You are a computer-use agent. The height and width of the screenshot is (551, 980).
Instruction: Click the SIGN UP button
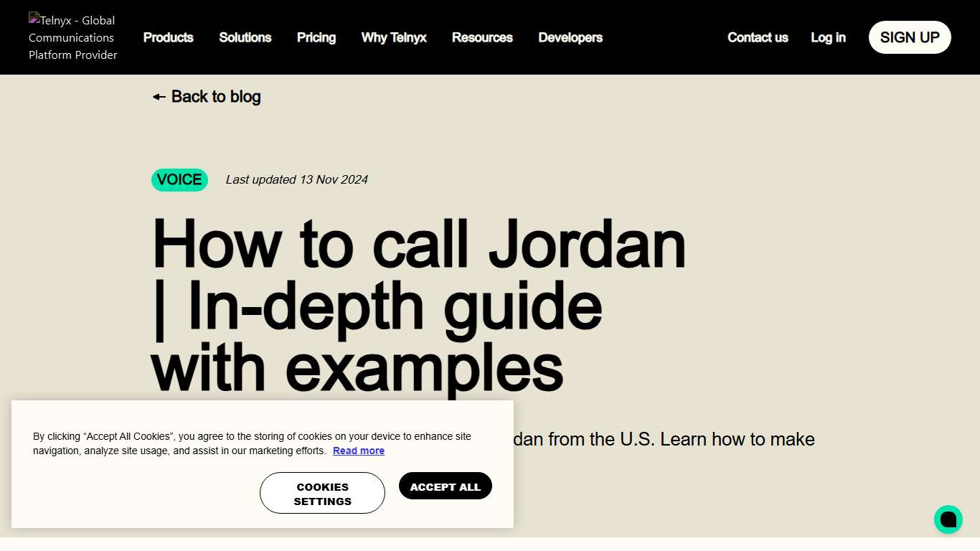(909, 37)
